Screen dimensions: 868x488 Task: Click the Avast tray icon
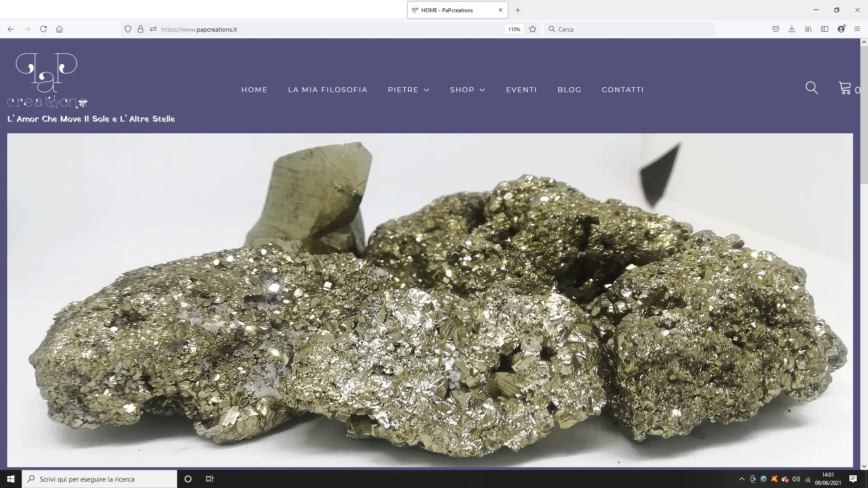(x=774, y=479)
